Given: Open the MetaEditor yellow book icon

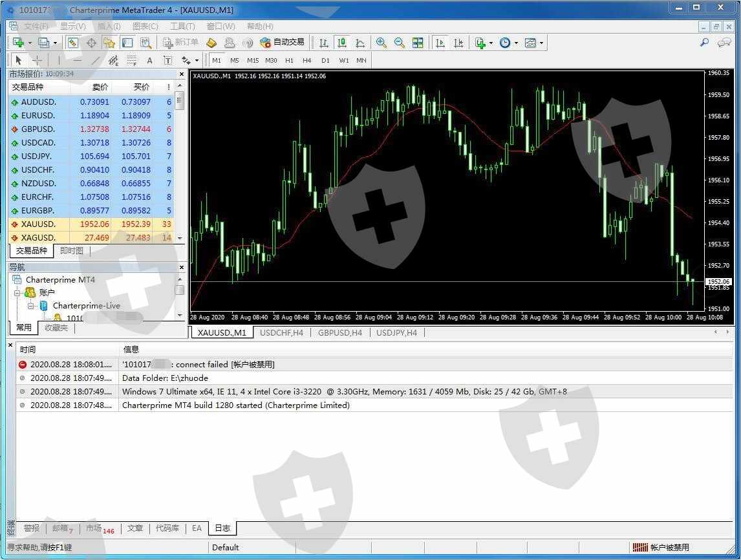Looking at the screenshot, I should (211, 43).
